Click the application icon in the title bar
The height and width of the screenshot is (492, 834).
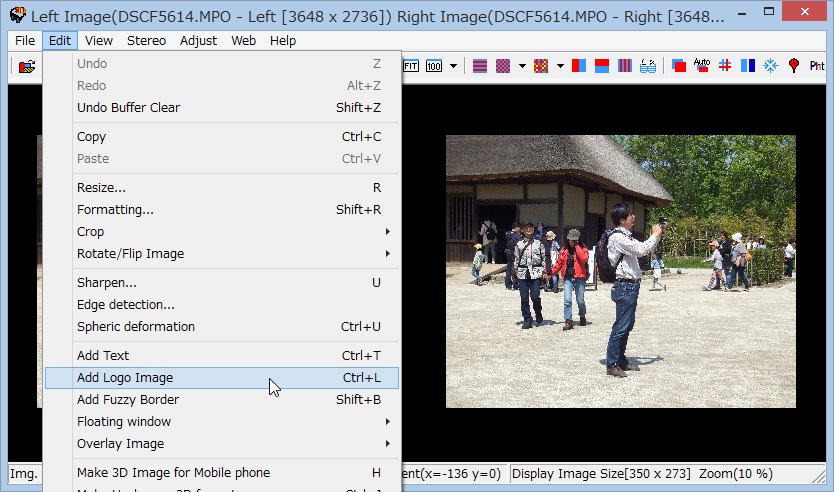(x=18, y=15)
